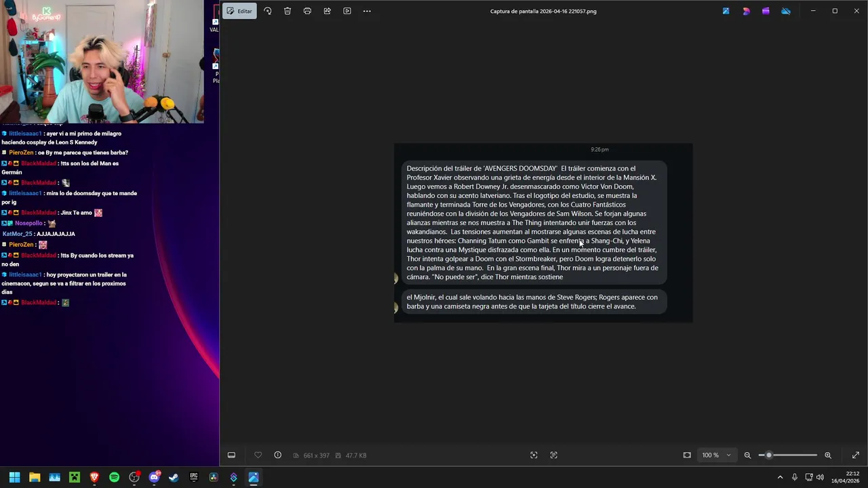This screenshot has height=488, width=868.
Task: Click the streamer webcam overlay
Action: [102, 62]
